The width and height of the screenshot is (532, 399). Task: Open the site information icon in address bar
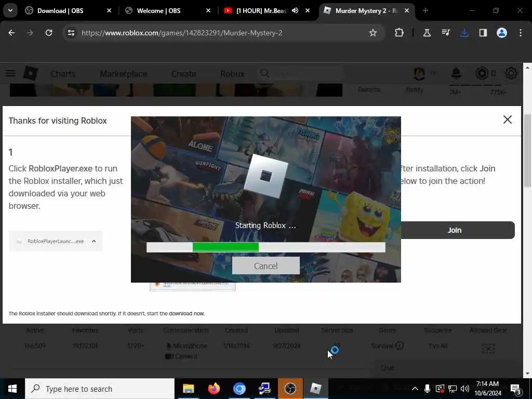[71, 33]
